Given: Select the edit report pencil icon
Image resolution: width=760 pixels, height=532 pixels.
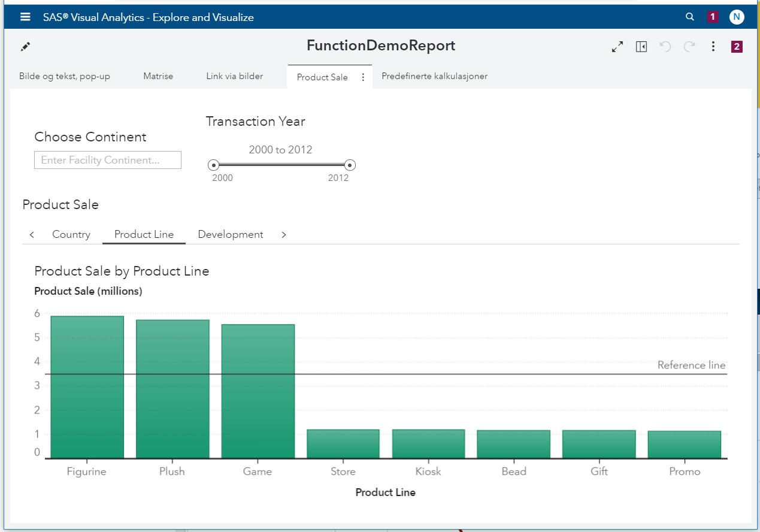Looking at the screenshot, I should coord(25,46).
